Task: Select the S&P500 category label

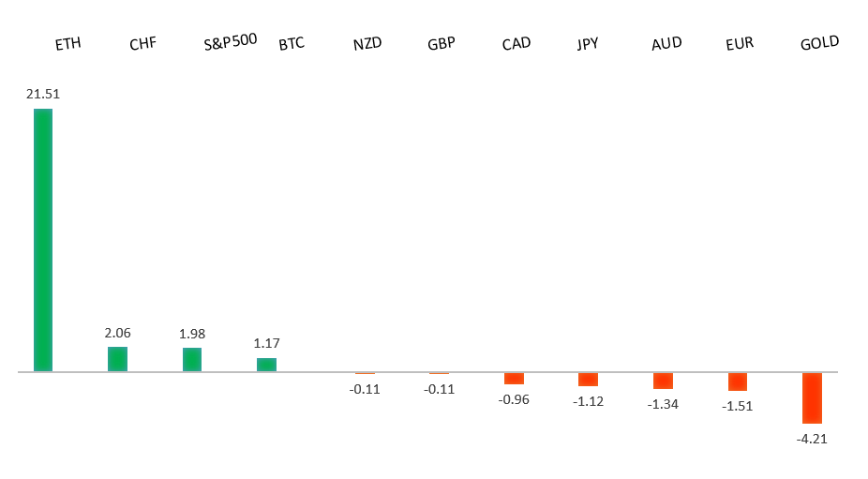Action: pyautogui.click(x=231, y=43)
